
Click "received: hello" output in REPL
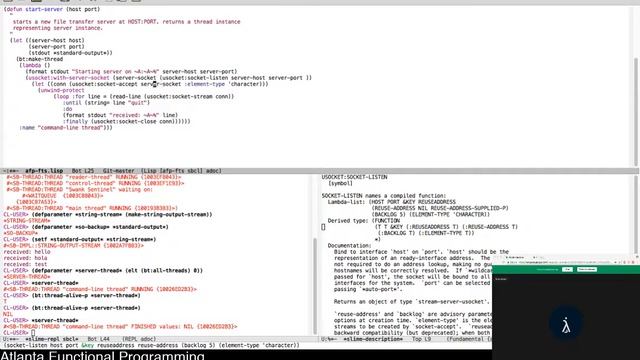pos(27,252)
